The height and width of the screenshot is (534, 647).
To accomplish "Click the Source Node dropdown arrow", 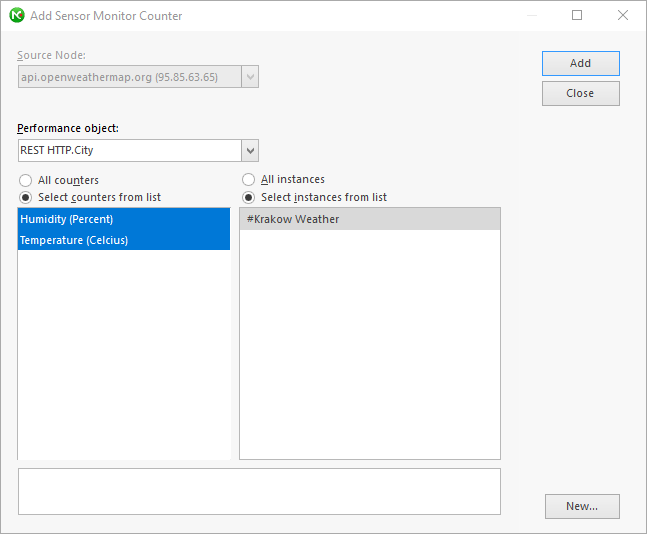I will tap(250, 77).
